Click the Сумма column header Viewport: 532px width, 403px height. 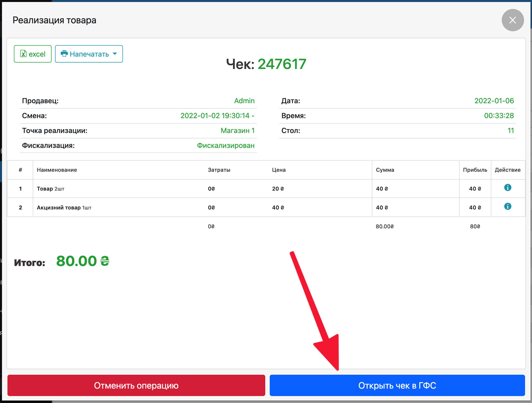385,170
